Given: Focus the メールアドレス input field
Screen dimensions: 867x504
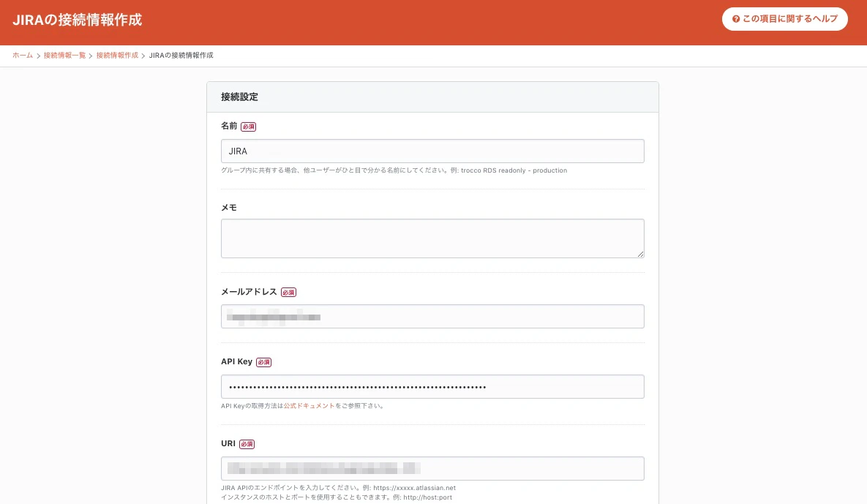Looking at the screenshot, I should pos(432,317).
